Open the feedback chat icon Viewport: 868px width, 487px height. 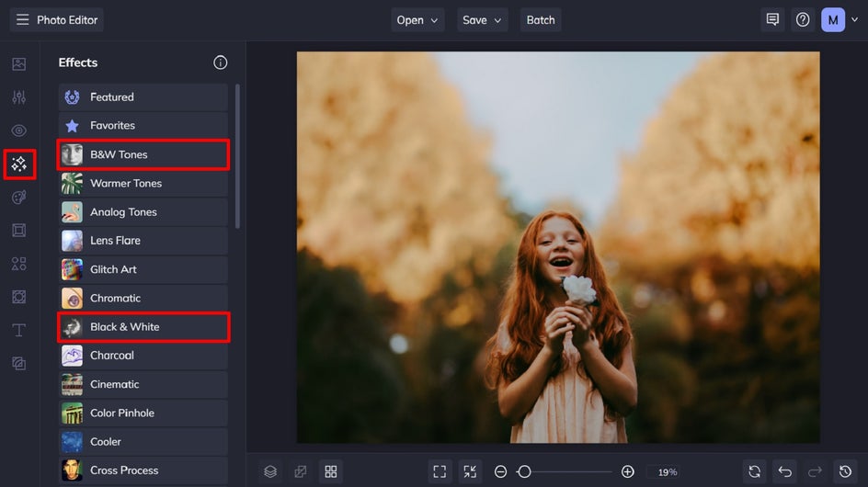click(772, 20)
